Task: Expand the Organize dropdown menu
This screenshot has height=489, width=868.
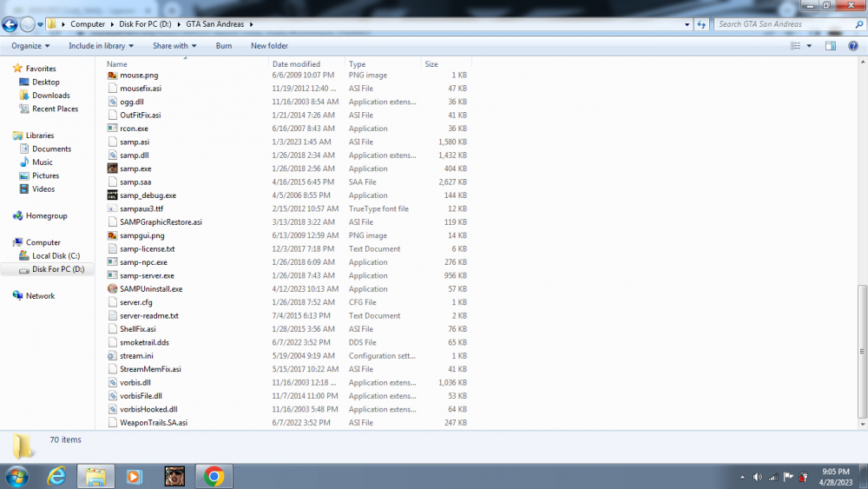Action: pos(30,46)
